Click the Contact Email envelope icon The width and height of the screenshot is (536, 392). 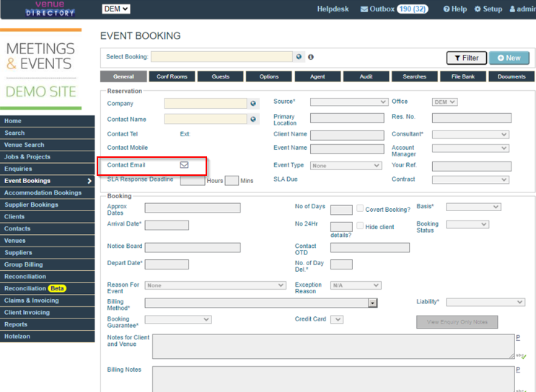tap(184, 165)
